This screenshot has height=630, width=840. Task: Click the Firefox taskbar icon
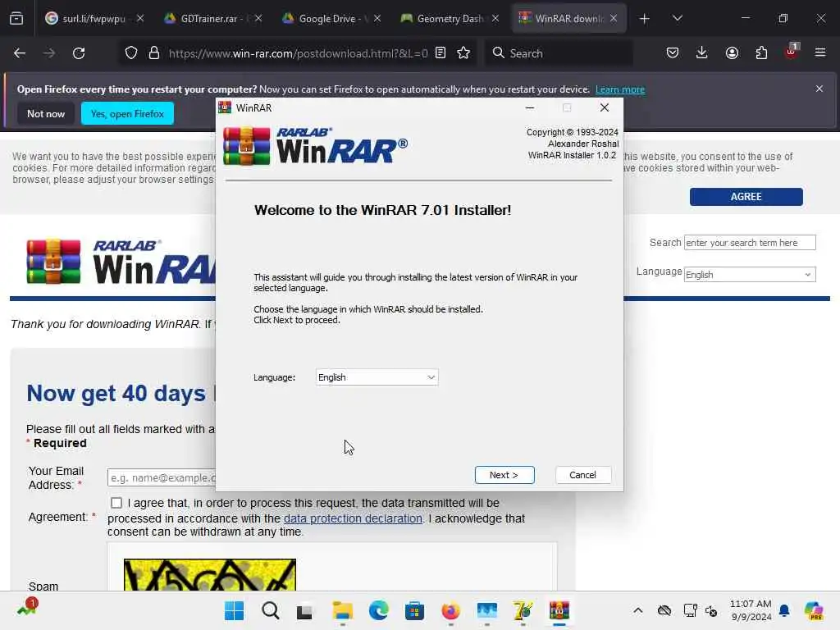pyautogui.click(x=450, y=610)
